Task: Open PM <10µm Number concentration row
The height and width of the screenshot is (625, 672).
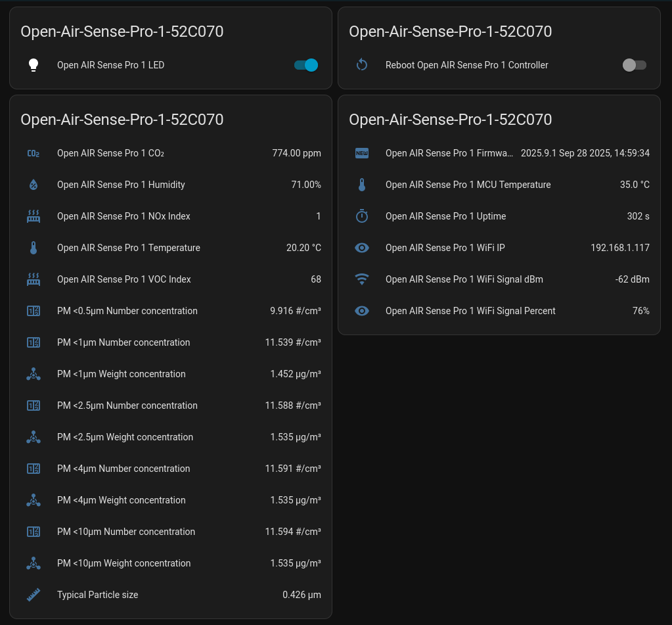Action: 126,532
